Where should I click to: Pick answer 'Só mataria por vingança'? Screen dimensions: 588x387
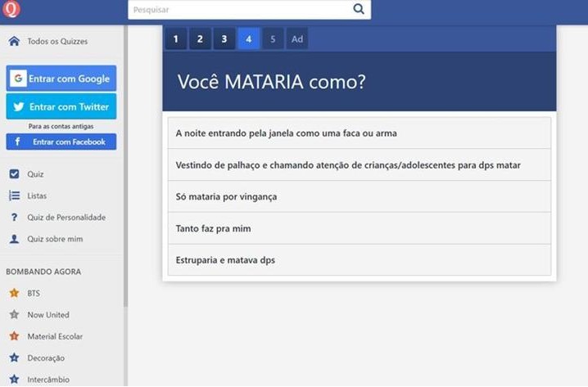(x=359, y=196)
